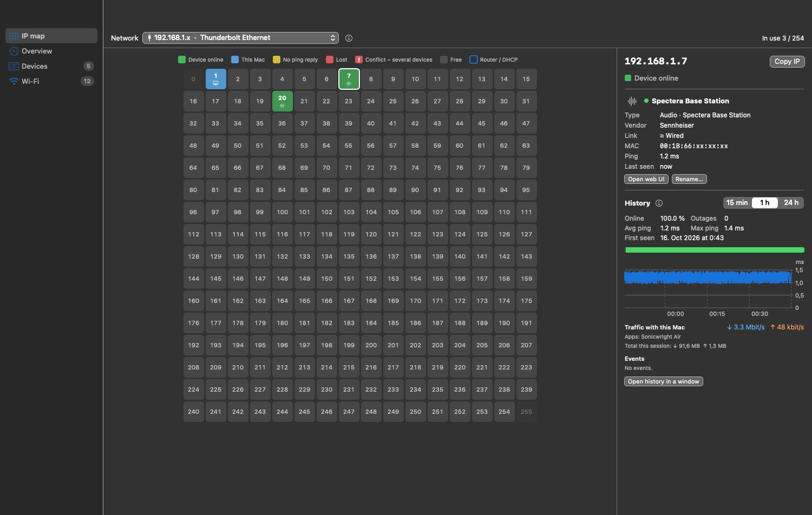812x515 pixels.
Task: Click the audio waveform icon beside Spectera Base Station
Action: 632,101
